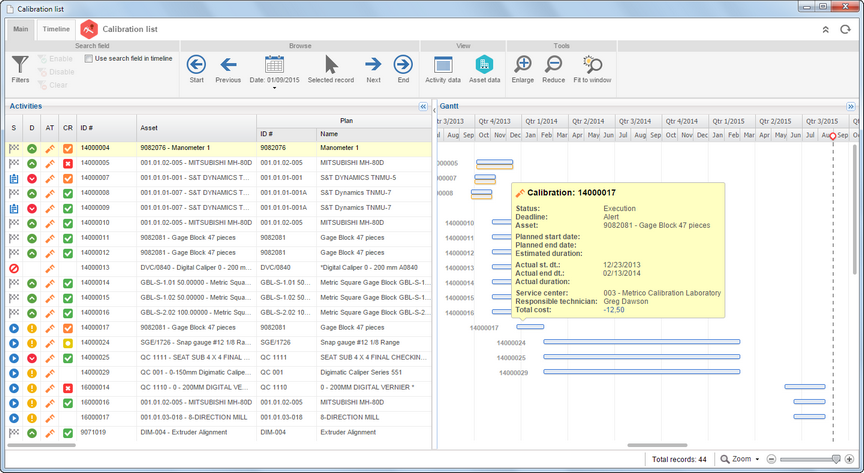Image resolution: width=864 pixels, height=473 pixels.
Task: Click plan name Extruder Alignment cell
Action: pos(374,432)
